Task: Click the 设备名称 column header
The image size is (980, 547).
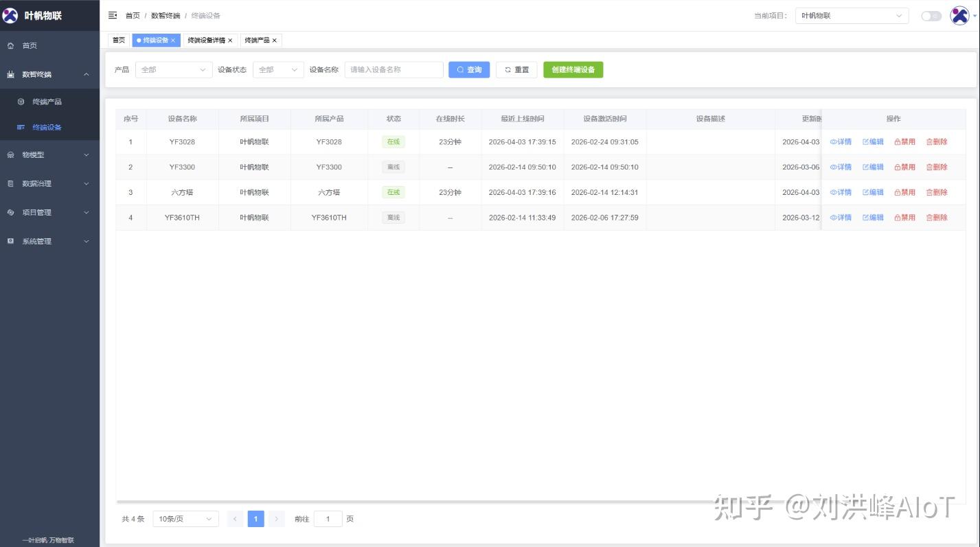Action: [182, 119]
